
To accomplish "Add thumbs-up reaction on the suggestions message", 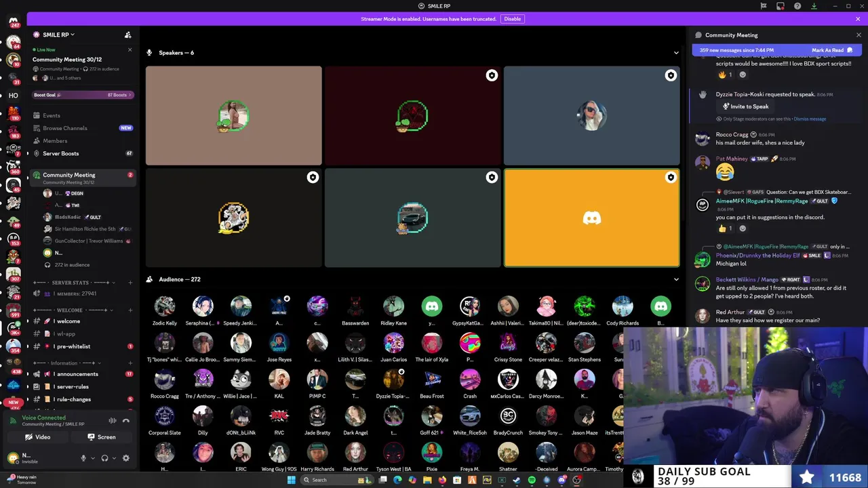I will click(725, 228).
